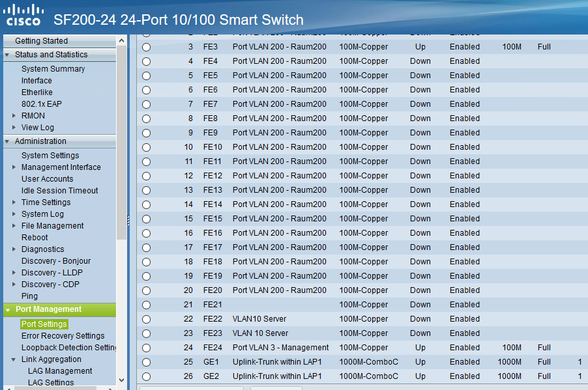Open the User Accounts page
Image resolution: width=588 pixels, height=390 pixels.
point(47,178)
